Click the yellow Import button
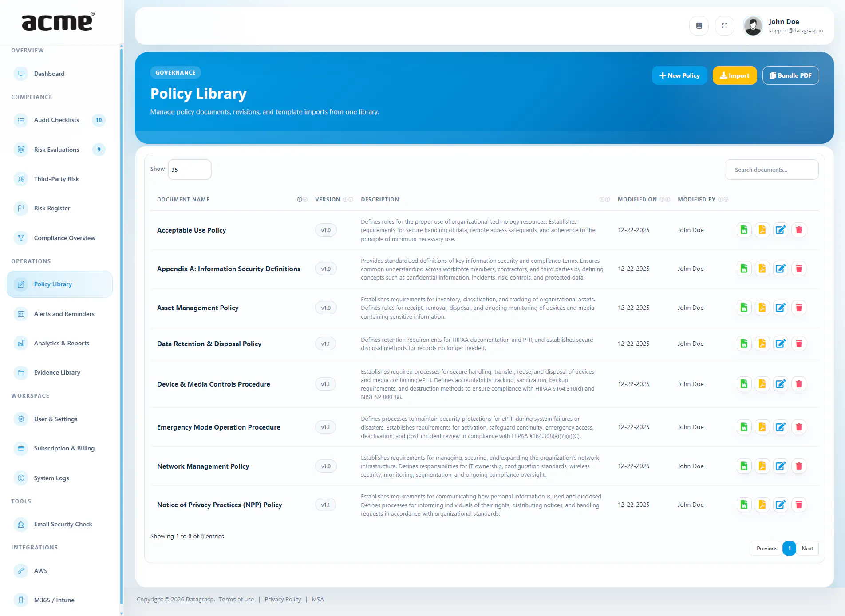This screenshot has height=616, width=845. pyautogui.click(x=734, y=75)
